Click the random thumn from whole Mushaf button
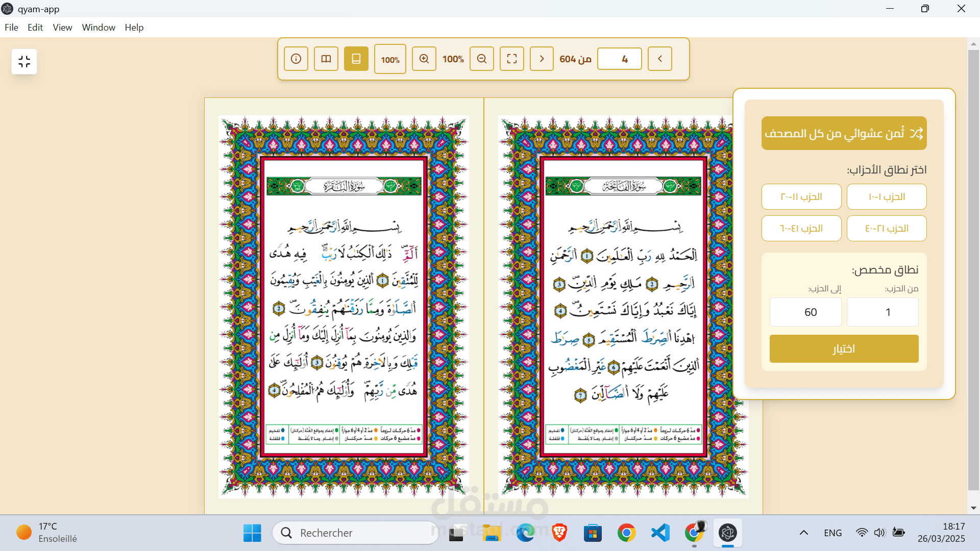Screen dimensions: 980x551 tap(844, 133)
